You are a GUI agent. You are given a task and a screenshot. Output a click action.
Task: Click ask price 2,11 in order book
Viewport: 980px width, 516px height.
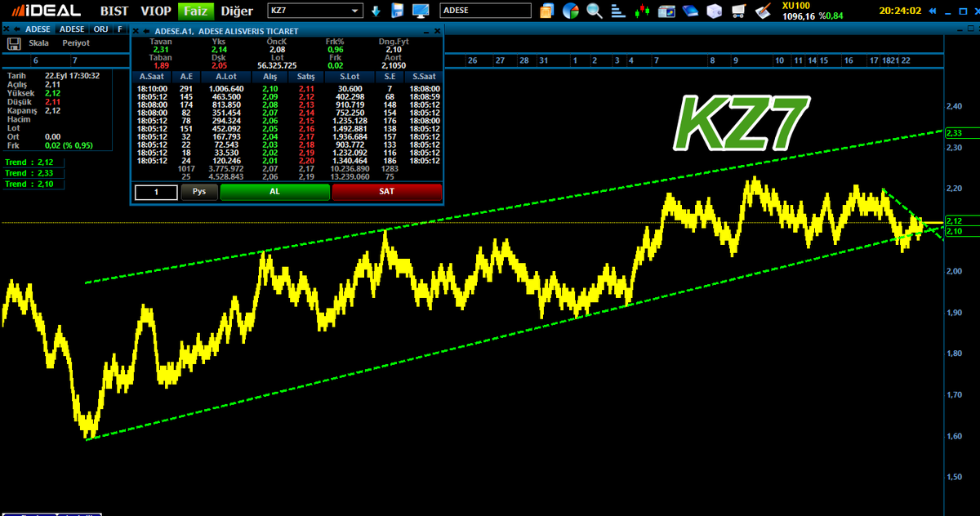306,88
